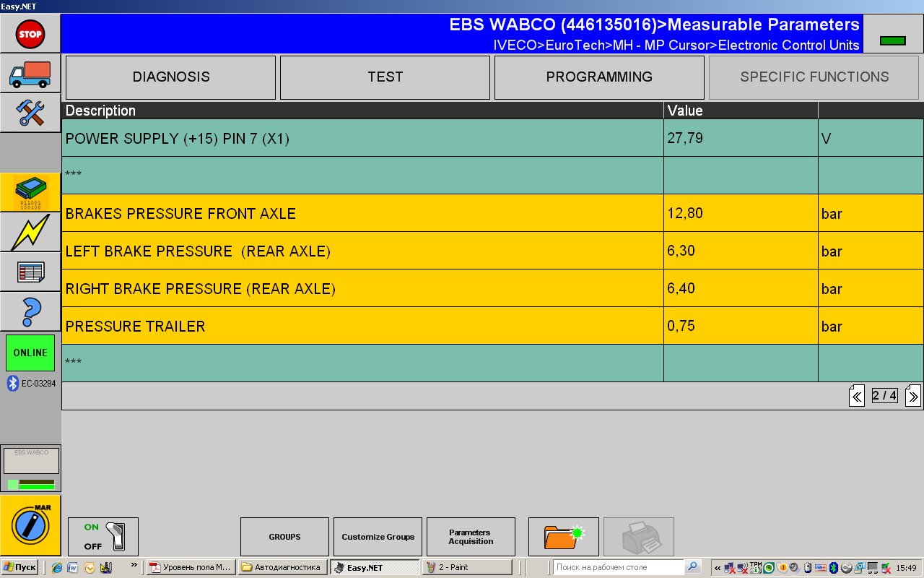The height and width of the screenshot is (578, 924).
Task: Go to previous parameters page arrow
Action: click(x=857, y=396)
